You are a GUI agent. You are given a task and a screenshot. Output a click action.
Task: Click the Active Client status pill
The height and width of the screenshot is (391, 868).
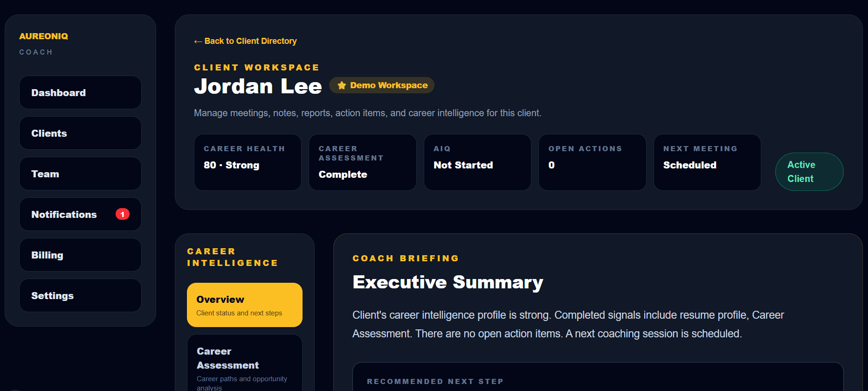(809, 172)
